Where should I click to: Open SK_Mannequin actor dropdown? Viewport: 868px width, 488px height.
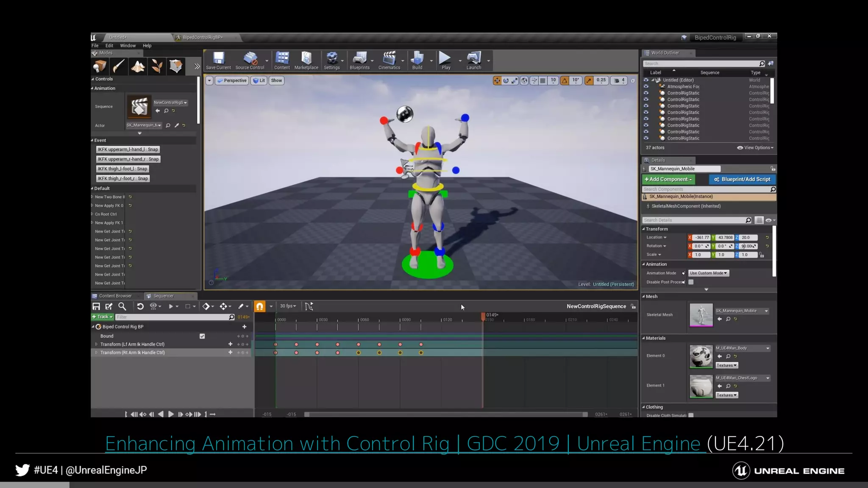click(144, 125)
